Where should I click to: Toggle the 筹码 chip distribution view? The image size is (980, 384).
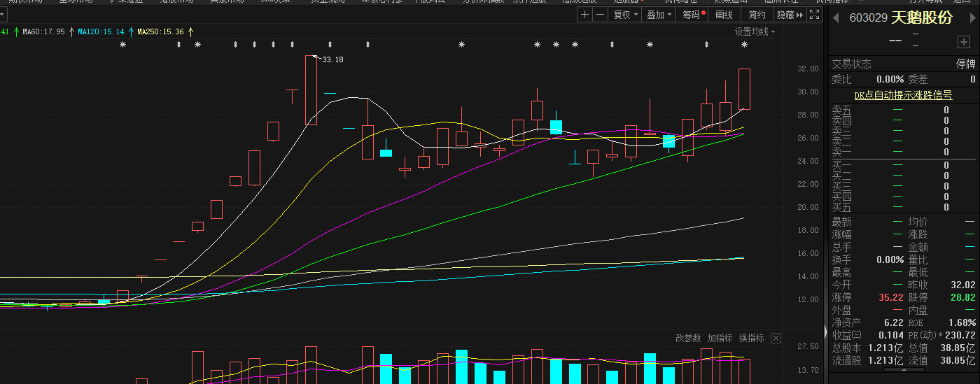coord(693,15)
